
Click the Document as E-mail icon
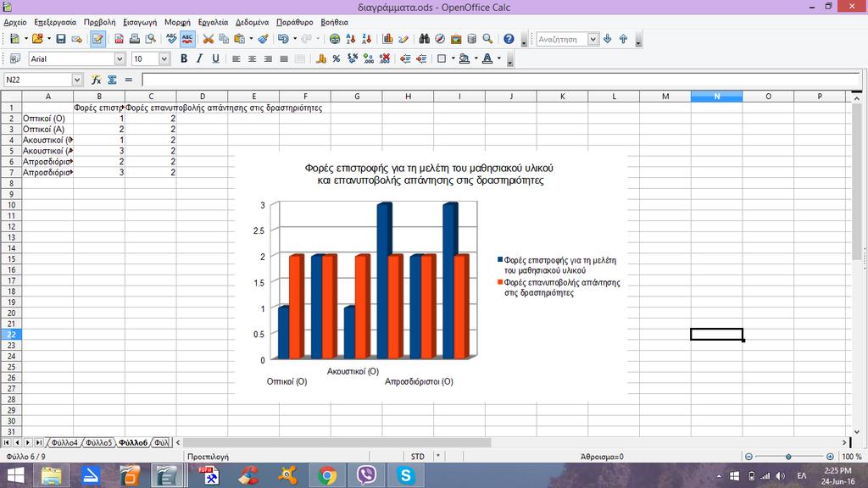pos(77,39)
